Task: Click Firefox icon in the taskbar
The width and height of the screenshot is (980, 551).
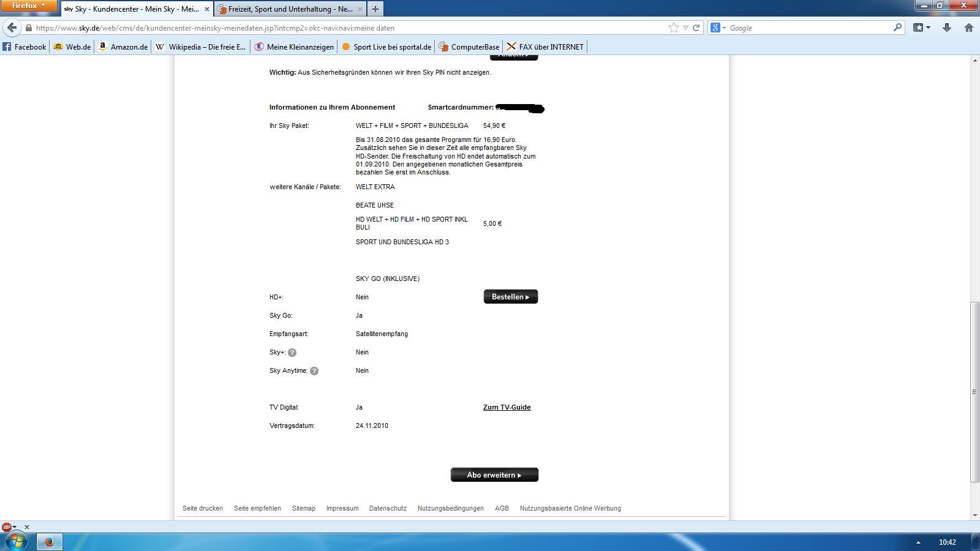Action: point(50,542)
